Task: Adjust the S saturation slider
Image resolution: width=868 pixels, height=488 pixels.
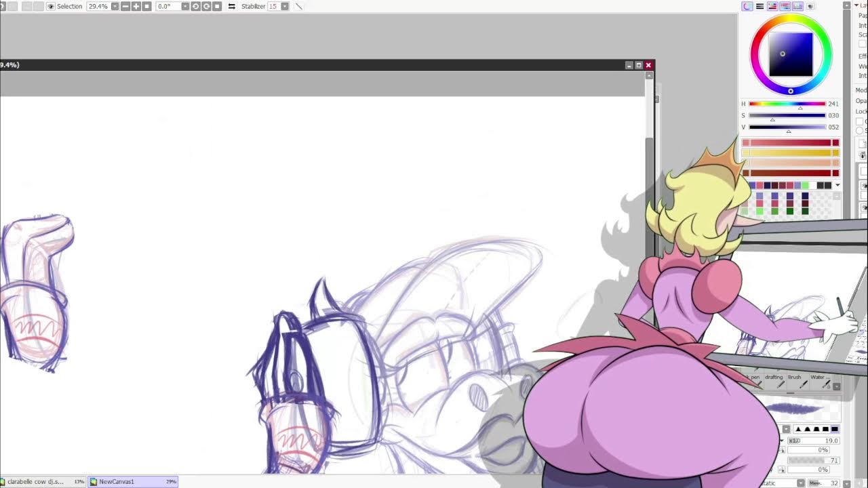Action: pyautogui.click(x=787, y=115)
